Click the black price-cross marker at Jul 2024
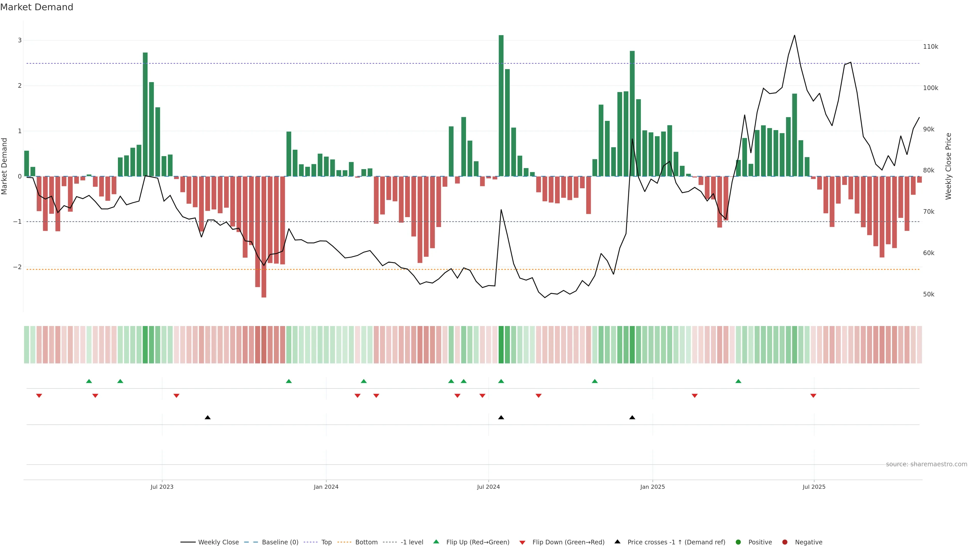 [501, 418]
